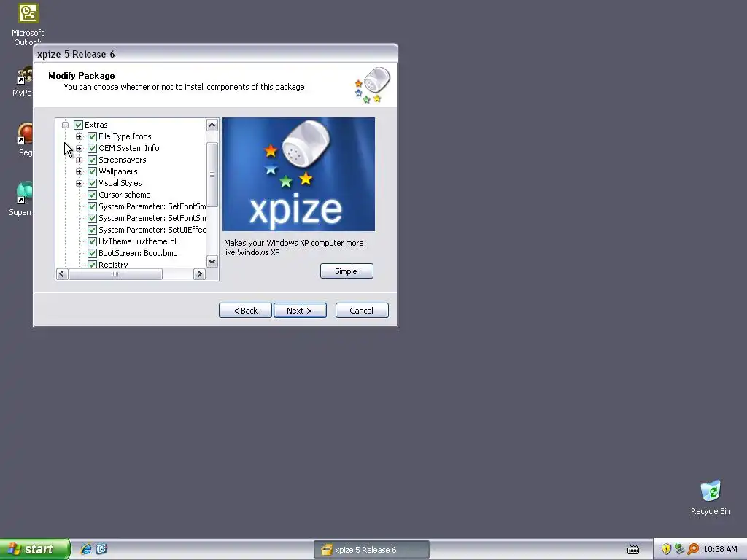Open the Recycle Bin desktop icon
The image size is (747, 560).
click(711, 497)
